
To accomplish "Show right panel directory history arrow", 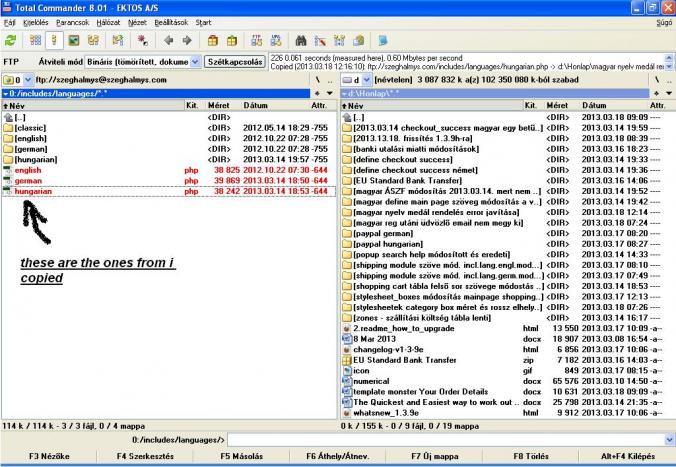I will pyautogui.click(x=669, y=93).
